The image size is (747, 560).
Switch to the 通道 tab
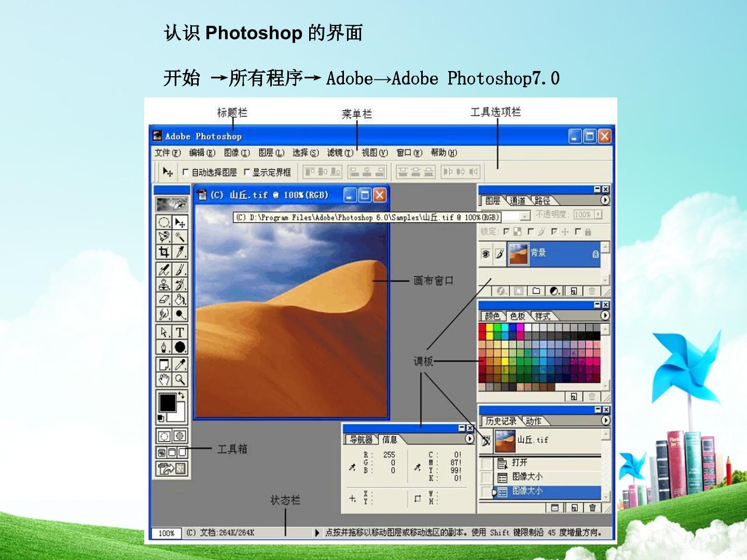coord(517,201)
